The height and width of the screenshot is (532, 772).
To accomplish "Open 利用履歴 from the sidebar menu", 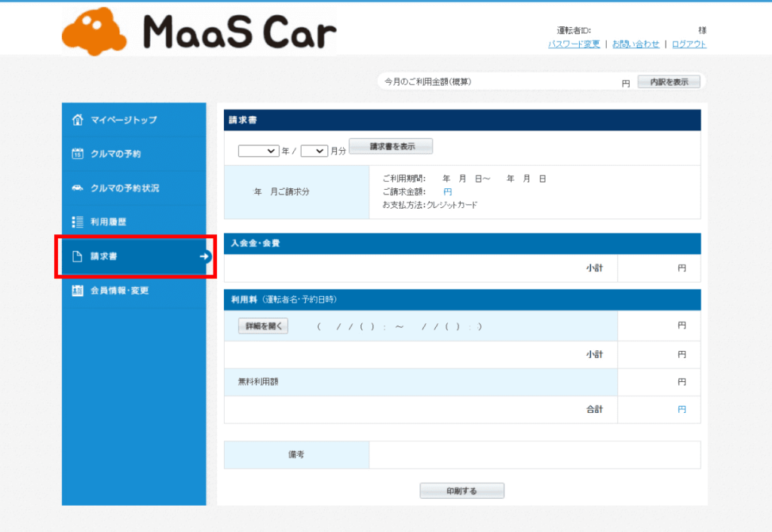I will (109, 222).
